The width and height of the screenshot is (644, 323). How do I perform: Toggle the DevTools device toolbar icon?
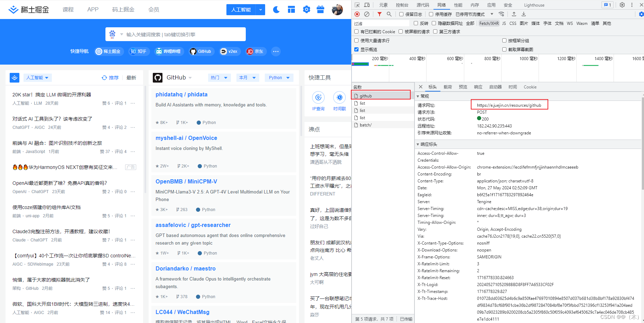pos(367,5)
